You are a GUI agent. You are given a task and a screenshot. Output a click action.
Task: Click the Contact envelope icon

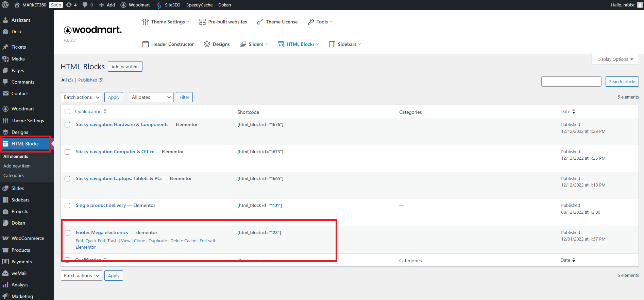(x=5, y=93)
